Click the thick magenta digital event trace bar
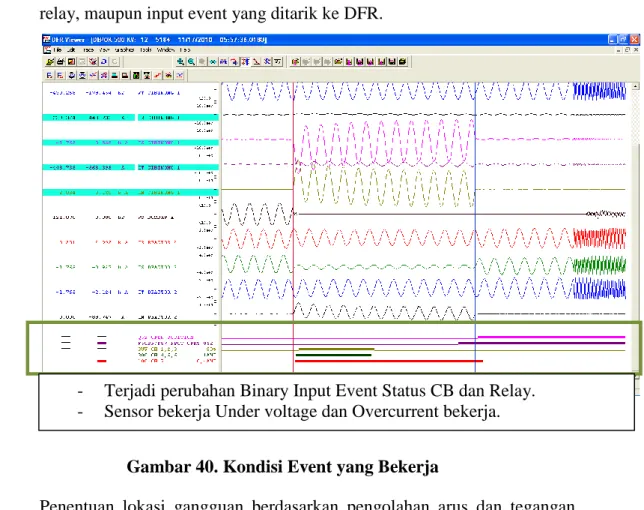Image resolution: width=644 pixels, height=510 pixels. tap(551, 337)
